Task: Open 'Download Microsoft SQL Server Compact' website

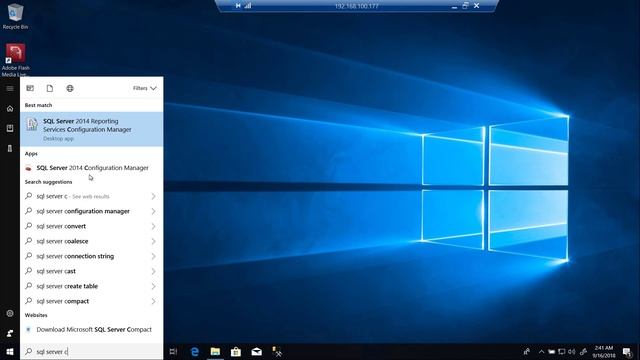Action: click(91, 329)
